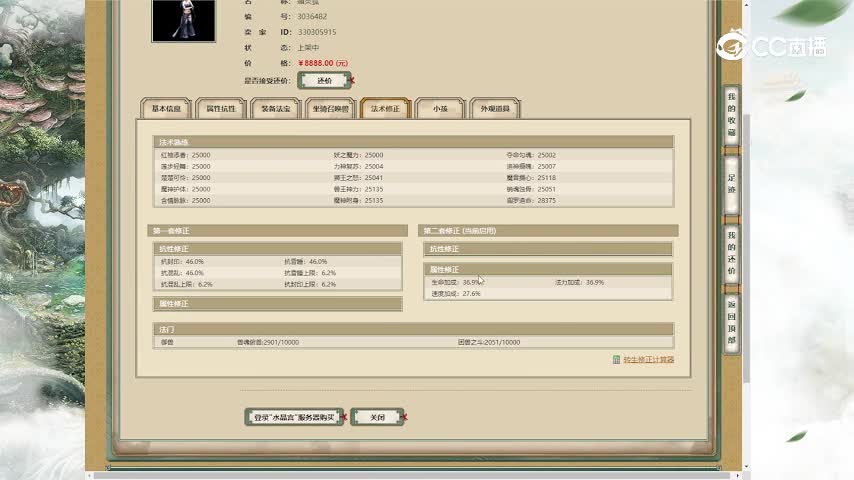Click 返回顶部 to return to top
The height and width of the screenshot is (480, 854).
click(732, 322)
